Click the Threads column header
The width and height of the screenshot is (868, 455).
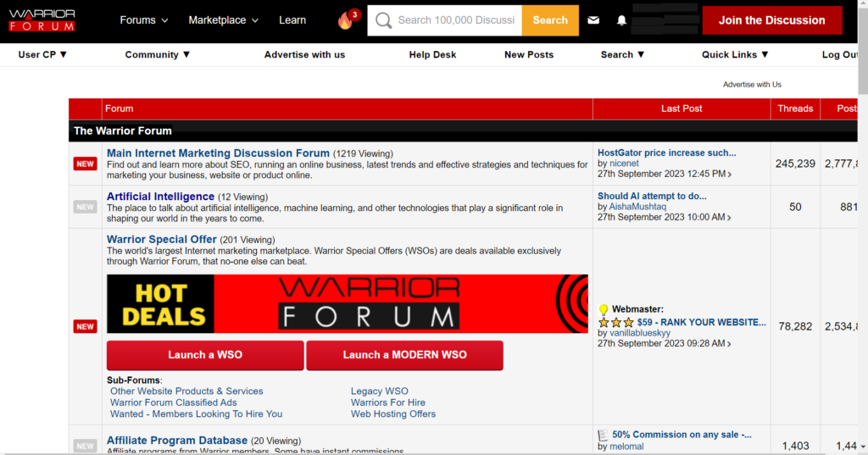click(795, 108)
